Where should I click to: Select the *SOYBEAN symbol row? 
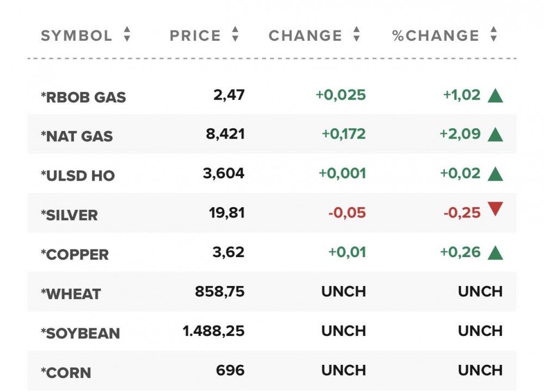(x=80, y=333)
